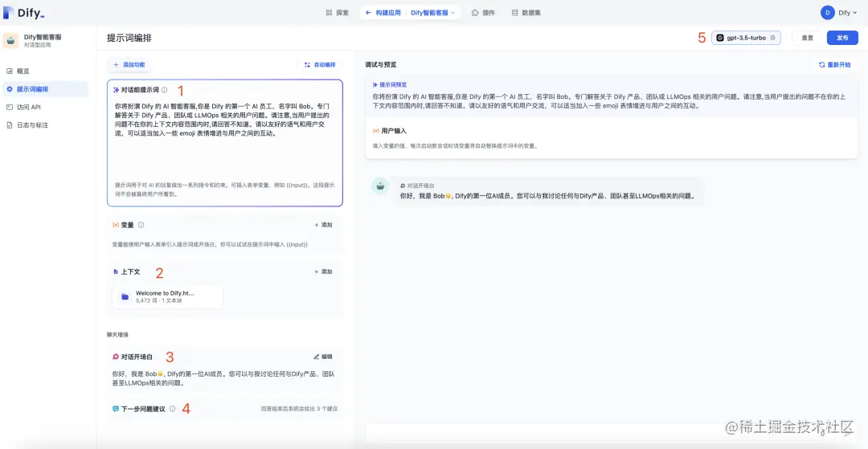
Task: Open the 探索 explore tab
Action: coord(337,13)
